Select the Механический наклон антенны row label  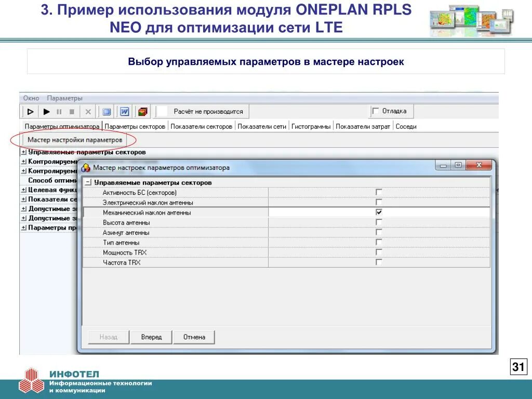pos(147,212)
